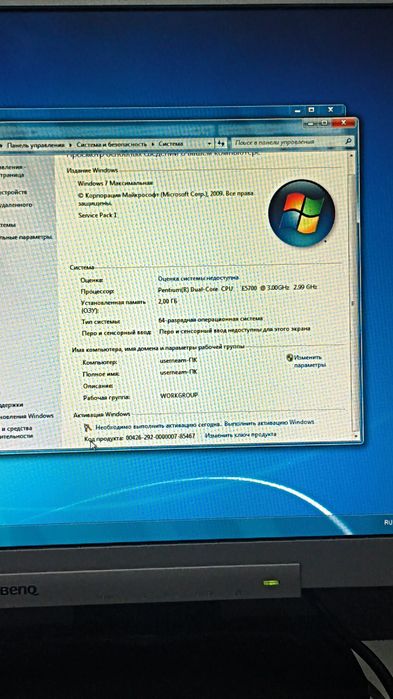Click the RU language indicator in the taskbar
Screen dimensions: 393x699
pyautogui.click(x=388, y=522)
